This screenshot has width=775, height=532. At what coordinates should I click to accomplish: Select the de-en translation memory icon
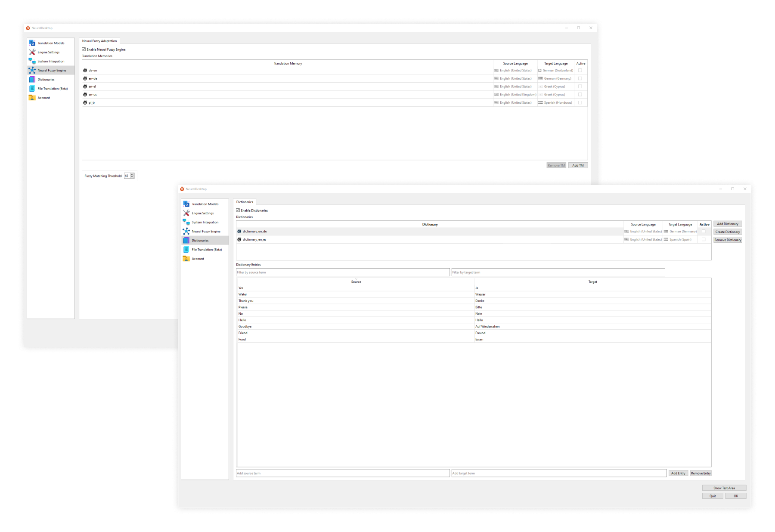coord(85,70)
